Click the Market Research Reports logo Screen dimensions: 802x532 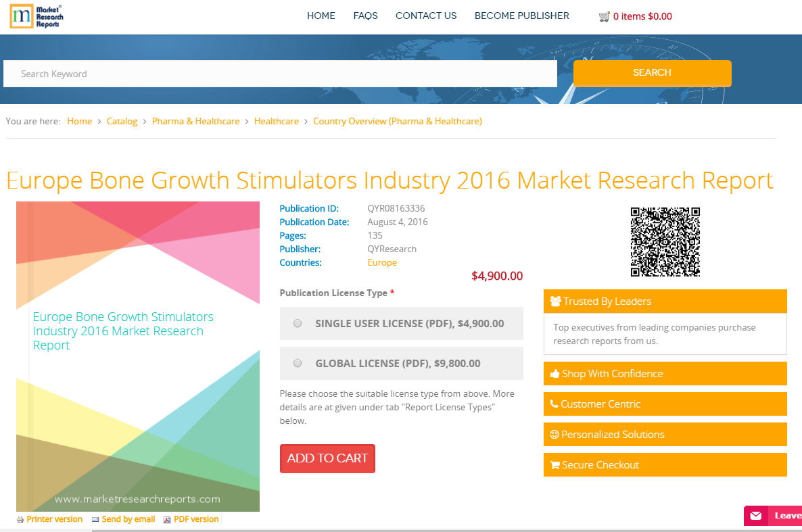pos(35,16)
